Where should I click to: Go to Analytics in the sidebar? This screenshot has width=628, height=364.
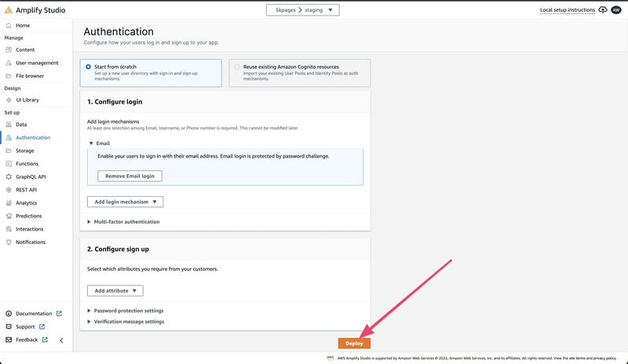click(x=27, y=203)
